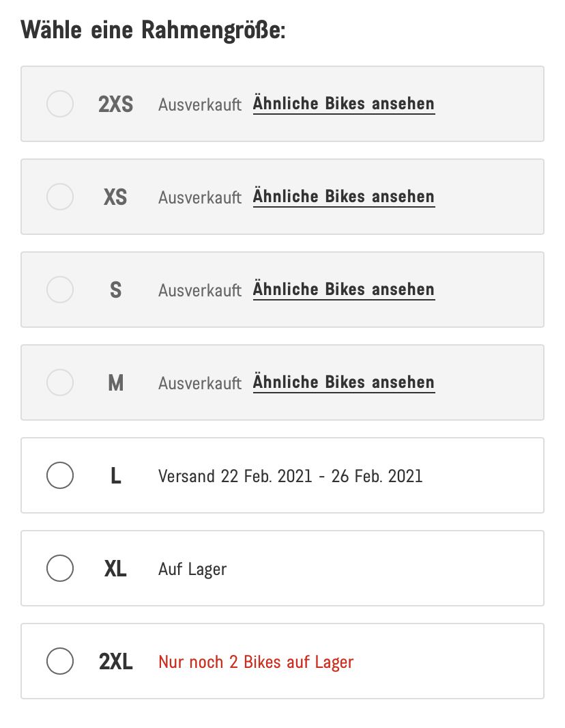Image resolution: width=565 pixels, height=728 pixels.
Task: Click the 'Wähle eine Rahmengröße' heading
Action: tap(153, 31)
